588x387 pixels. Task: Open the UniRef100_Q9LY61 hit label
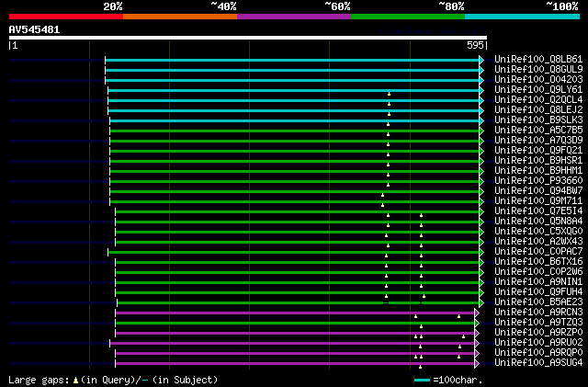pos(538,90)
